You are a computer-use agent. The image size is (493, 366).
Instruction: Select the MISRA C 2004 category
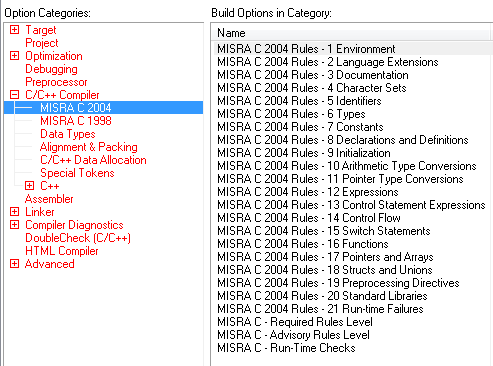76,108
